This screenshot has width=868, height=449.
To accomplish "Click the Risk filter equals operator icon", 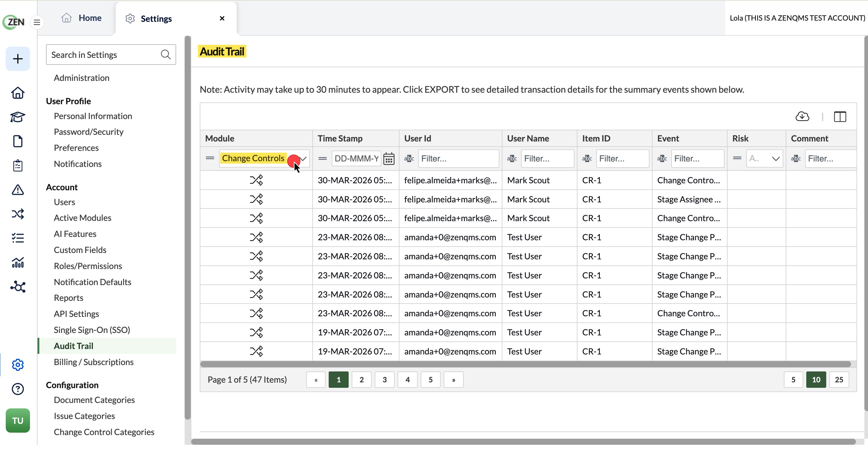I will 738,158.
